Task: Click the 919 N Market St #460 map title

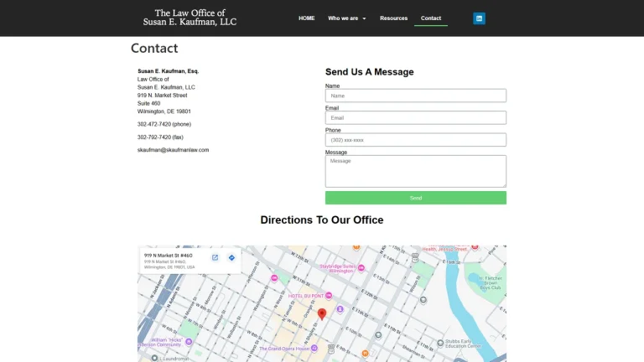Action: click(168, 256)
